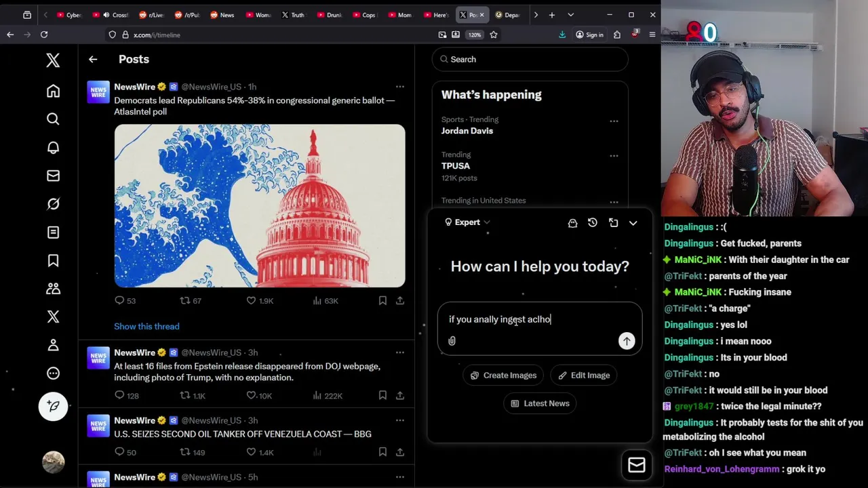Bookmark the AtlasIntel poll post
The image size is (868, 488).
click(x=382, y=300)
